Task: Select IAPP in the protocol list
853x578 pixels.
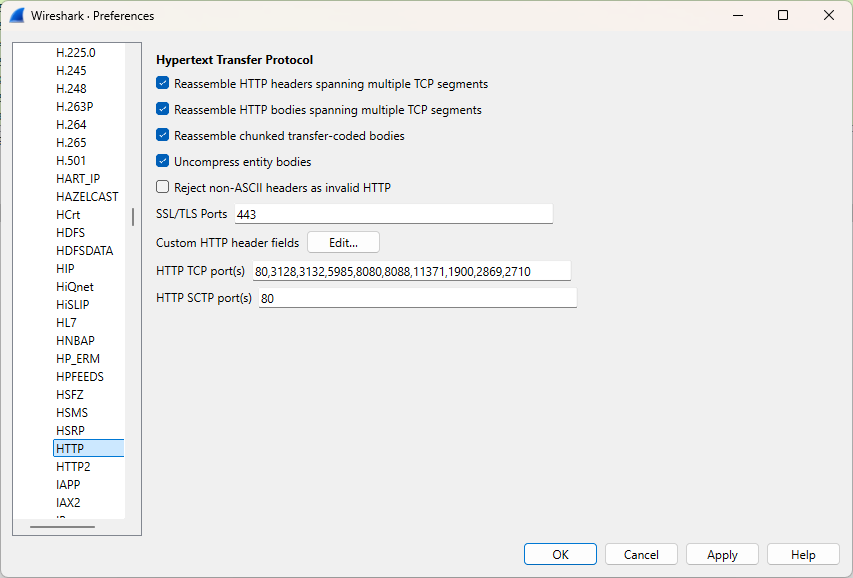Action: coord(68,484)
